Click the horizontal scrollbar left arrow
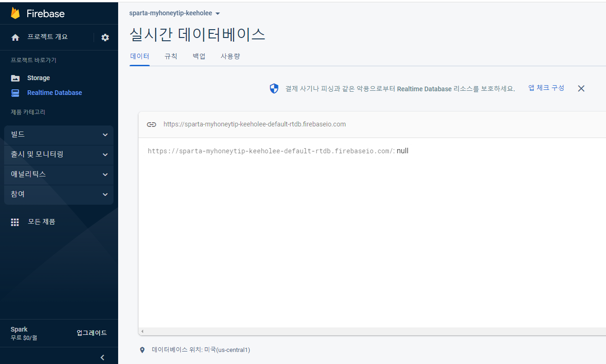This screenshot has width=606, height=364. point(142,332)
